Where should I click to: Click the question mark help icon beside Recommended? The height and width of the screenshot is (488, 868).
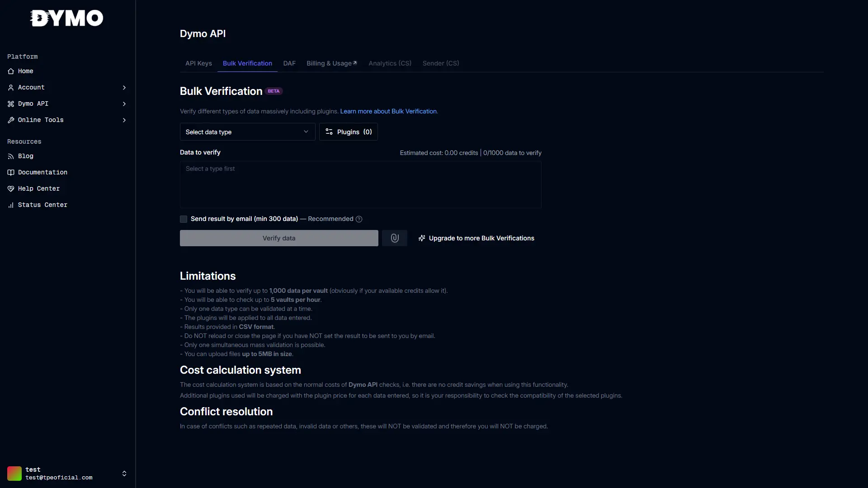[359, 219]
